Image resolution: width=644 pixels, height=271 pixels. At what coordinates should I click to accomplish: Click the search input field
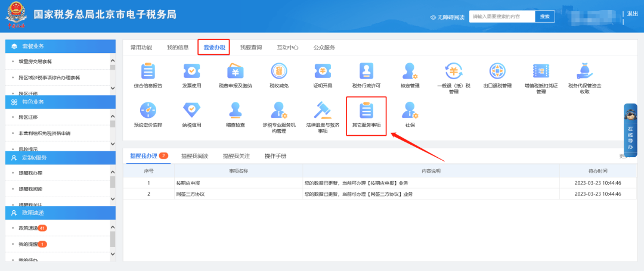pos(501,17)
